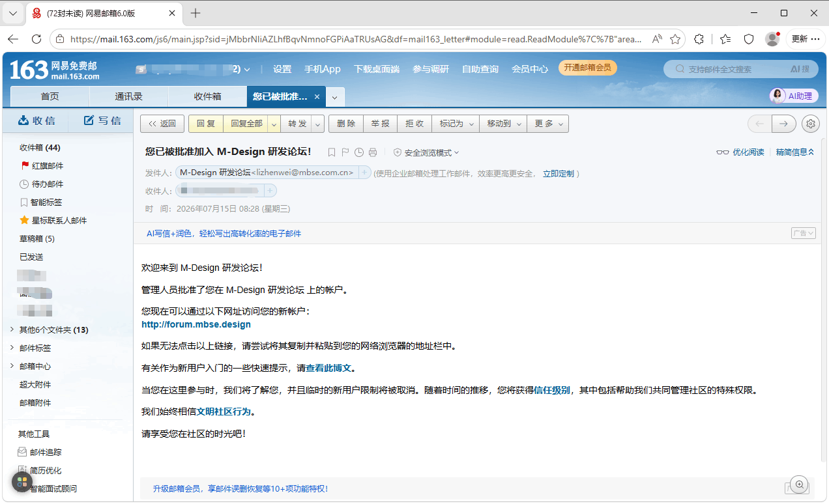This screenshot has width=829, height=504.
Task: Toggle 安全浏览模式 dropdown
Action: pyautogui.click(x=426, y=152)
